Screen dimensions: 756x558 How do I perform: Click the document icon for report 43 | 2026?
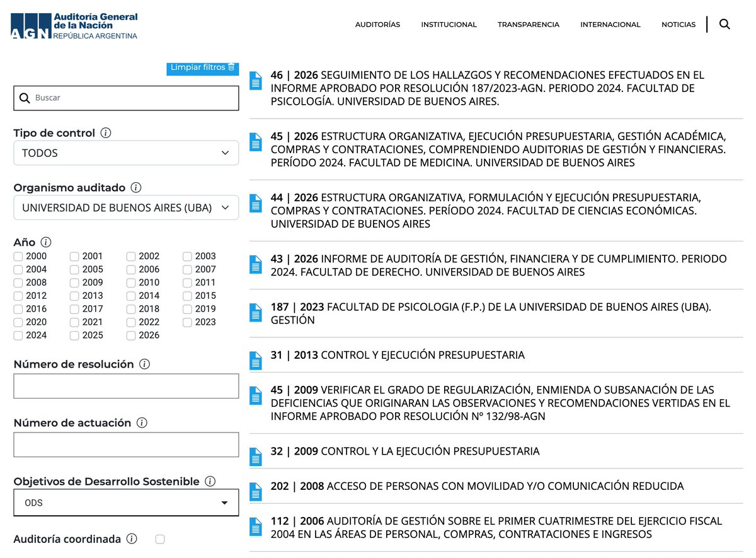click(x=256, y=264)
